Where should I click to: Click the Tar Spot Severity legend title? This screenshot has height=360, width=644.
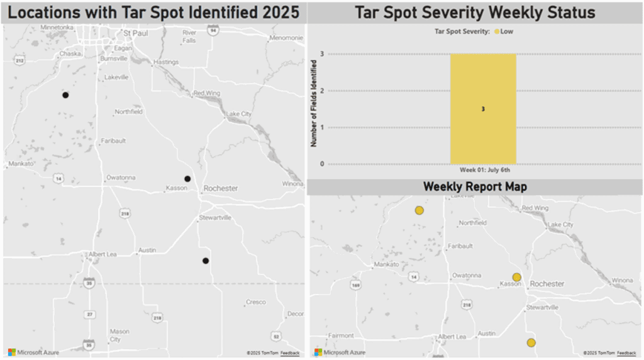(x=462, y=31)
